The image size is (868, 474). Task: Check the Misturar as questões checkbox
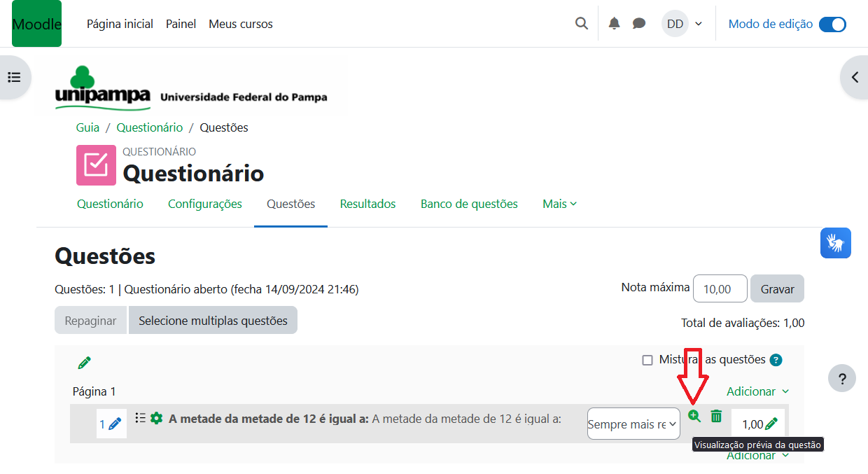click(647, 360)
